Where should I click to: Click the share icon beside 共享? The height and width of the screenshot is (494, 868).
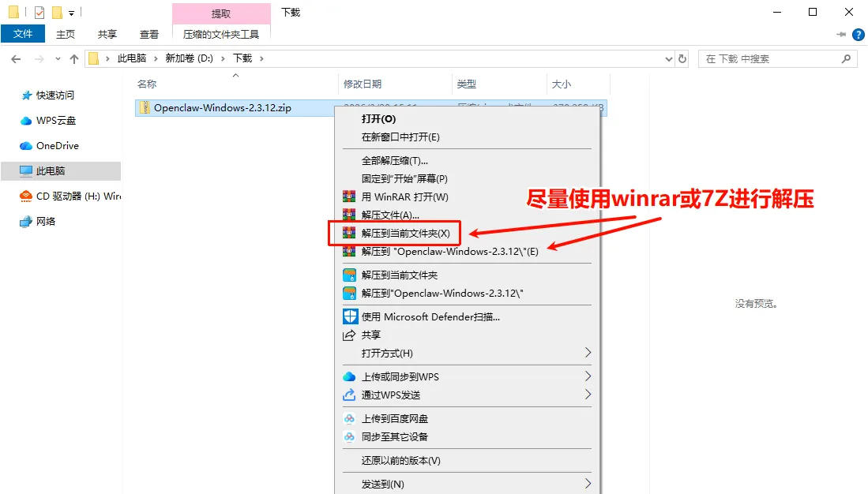pos(349,335)
